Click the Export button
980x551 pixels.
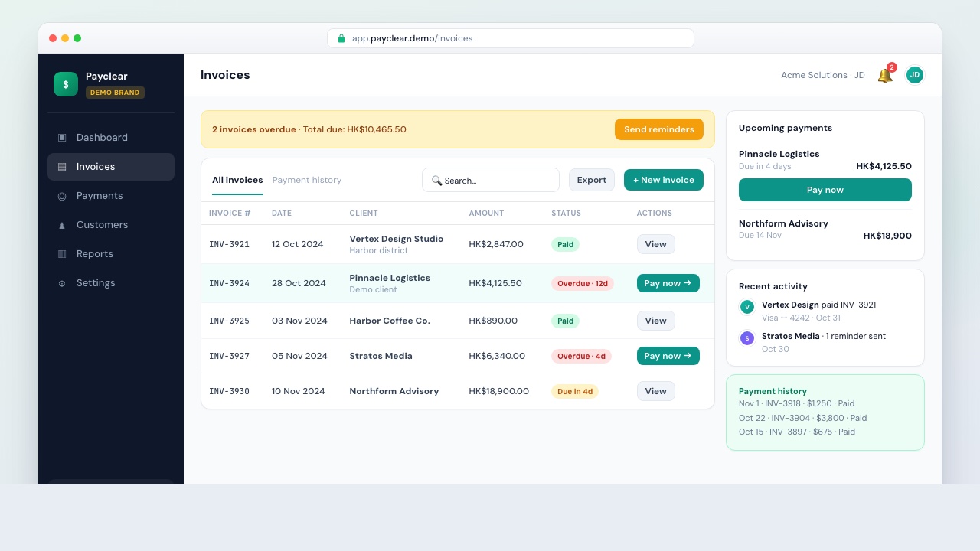(592, 180)
